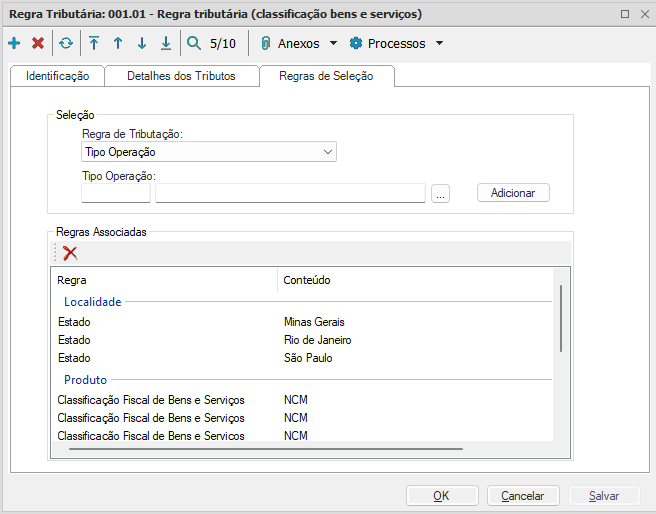Click the Cancelar button
The image size is (656, 514).
pyautogui.click(x=522, y=495)
